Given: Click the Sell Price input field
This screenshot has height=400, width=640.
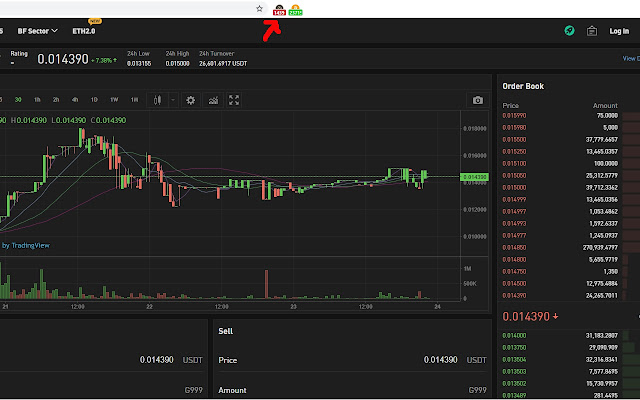Looking at the screenshot, I should pyautogui.click(x=353, y=360).
